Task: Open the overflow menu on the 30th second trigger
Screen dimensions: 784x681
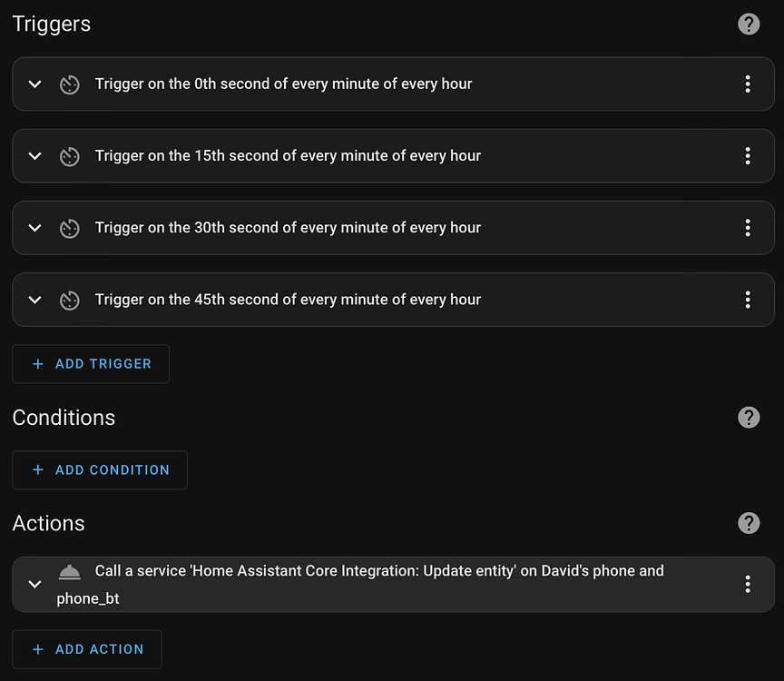Action: [x=748, y=228]
